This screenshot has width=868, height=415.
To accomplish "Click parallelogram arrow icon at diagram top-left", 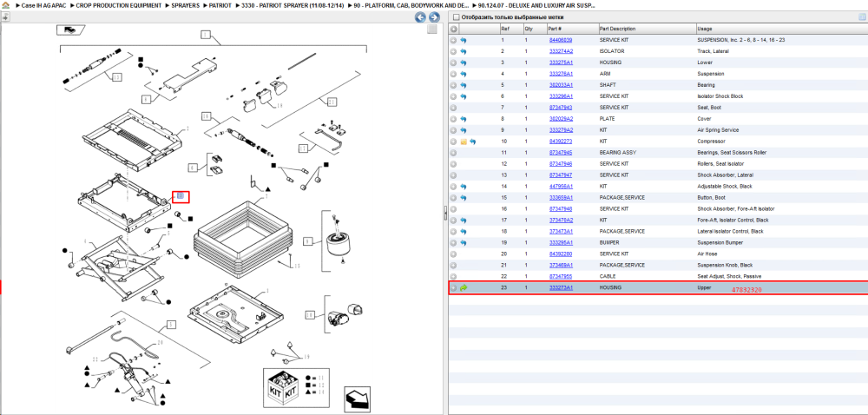I will (x=71, y=30).
